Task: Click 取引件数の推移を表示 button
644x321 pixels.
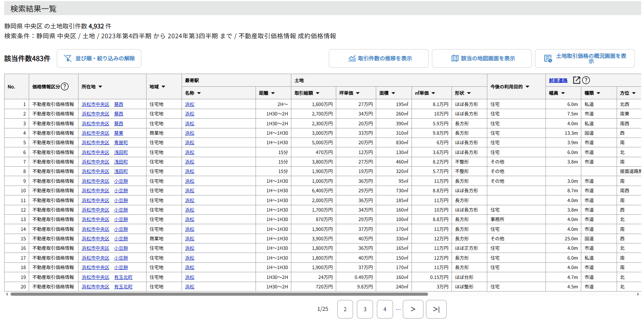Action: point(379,59)
